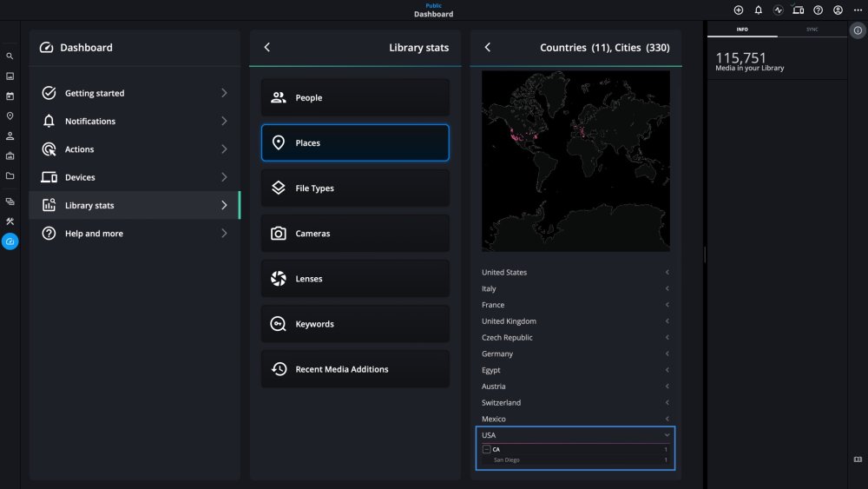Open the activity monitor icon in top bar

779,10
